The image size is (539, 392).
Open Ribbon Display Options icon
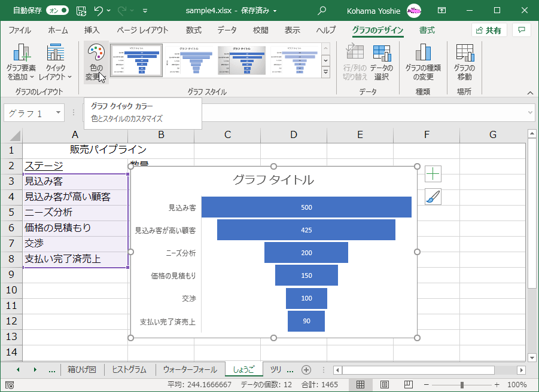[x=441, y=11]
